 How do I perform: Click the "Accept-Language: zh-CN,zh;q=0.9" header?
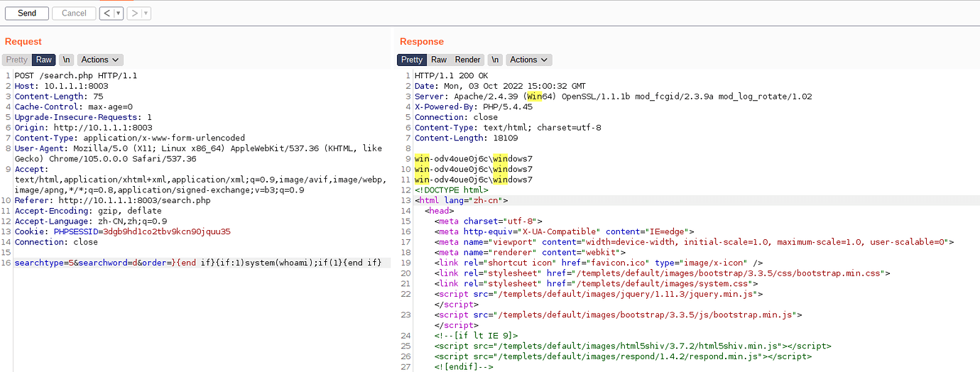click(91, 221)
